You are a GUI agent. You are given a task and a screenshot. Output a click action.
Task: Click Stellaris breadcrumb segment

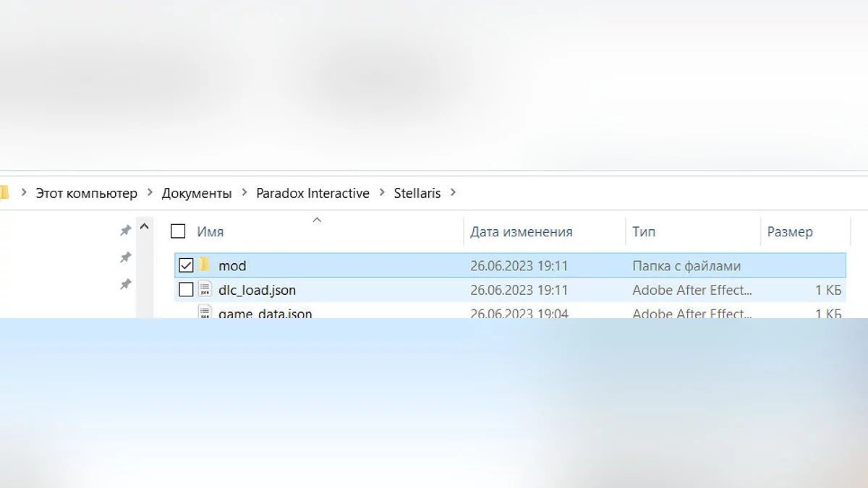click(417, 193)
